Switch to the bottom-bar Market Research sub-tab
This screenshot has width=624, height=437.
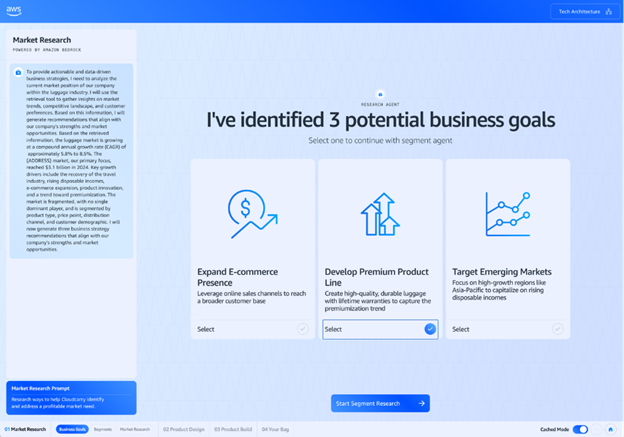click(135, 429)
